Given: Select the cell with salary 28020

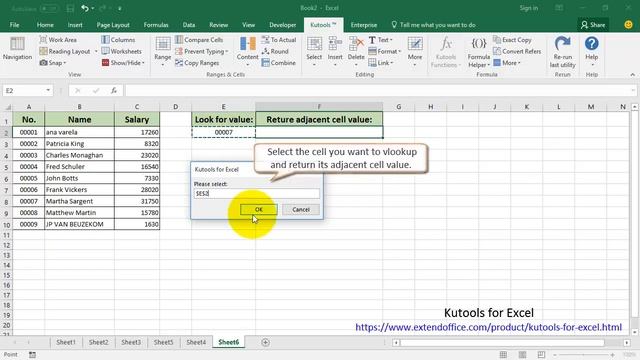Looking at the screenshot, I should 137,190.
